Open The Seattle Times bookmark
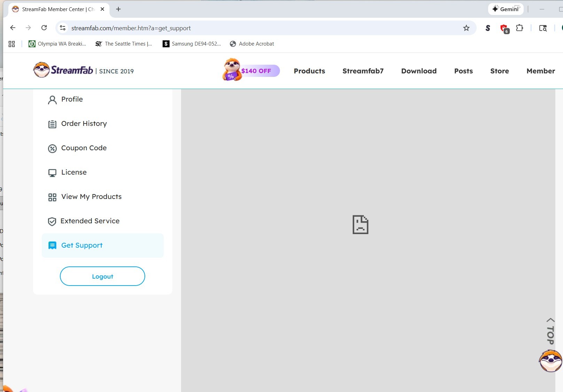 pos(124,44)
